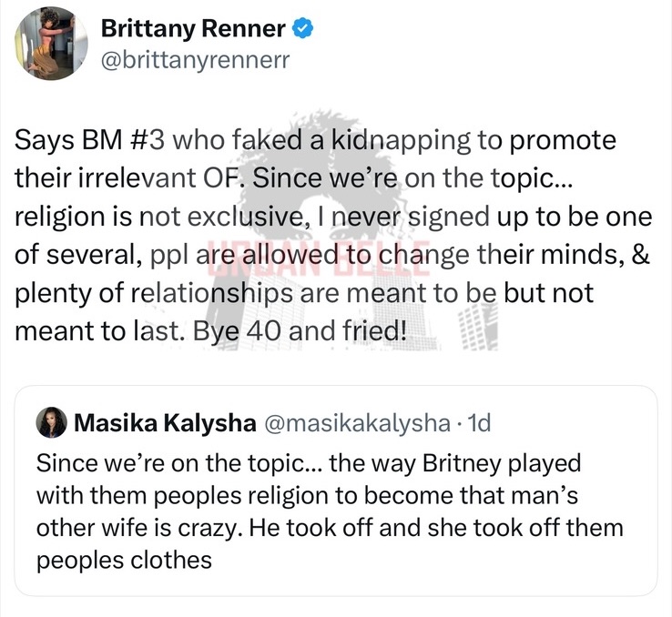Click the quoted tweet's "peoples clothes" last line
This screenshot has height=617, width=672.
124,559
